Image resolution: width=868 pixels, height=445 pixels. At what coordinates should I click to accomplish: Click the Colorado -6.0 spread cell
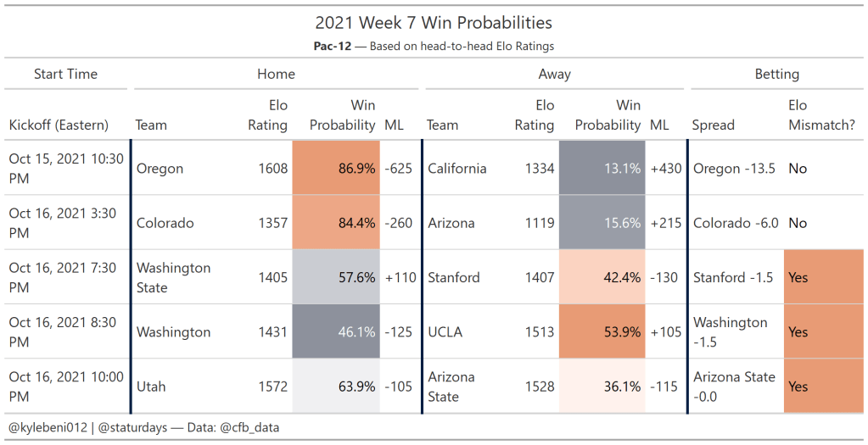point(736,223)
